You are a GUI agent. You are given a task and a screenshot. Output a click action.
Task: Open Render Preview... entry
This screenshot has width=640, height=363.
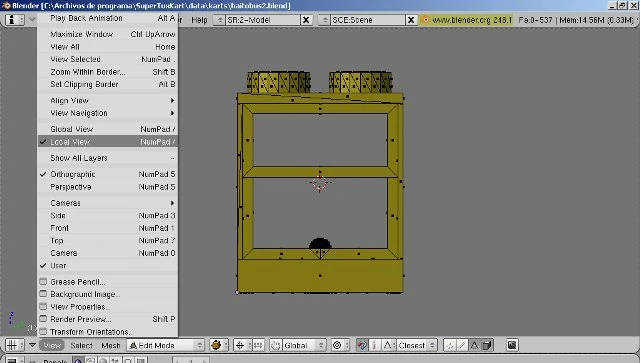pyautogui.click(x=108, y=319)
